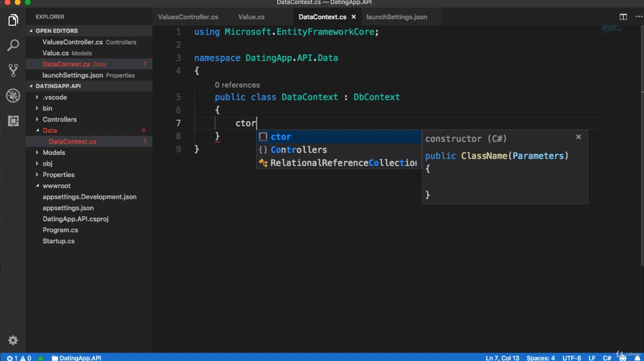Open the Source Control view icon

(x=13, y=70)
